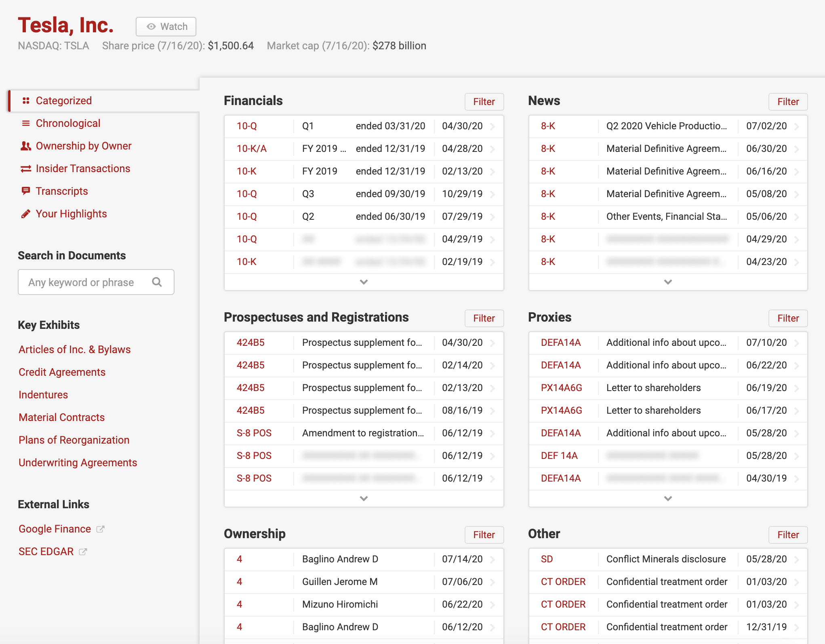Viewport: 825px width, 644px height.
Task: Open chevron of 8-K 05/06/20 row
Action: 797,217
